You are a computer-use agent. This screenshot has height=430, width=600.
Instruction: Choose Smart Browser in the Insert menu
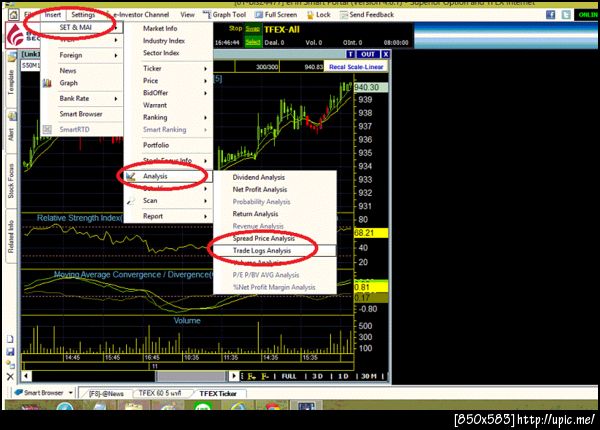pos(82,114)
